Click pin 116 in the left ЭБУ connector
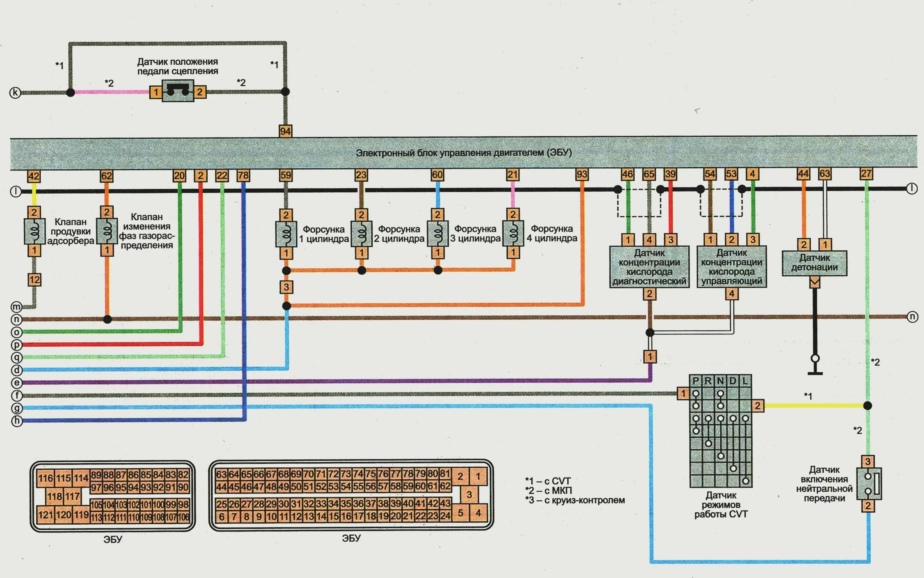This screenshot has height=578, width=924. pos(46,478)
